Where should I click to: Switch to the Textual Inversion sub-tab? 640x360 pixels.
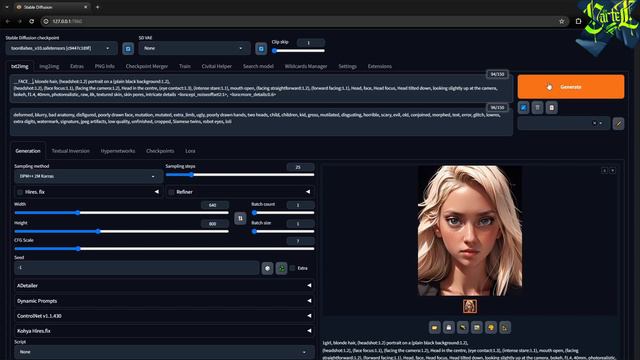pos(71,151)
